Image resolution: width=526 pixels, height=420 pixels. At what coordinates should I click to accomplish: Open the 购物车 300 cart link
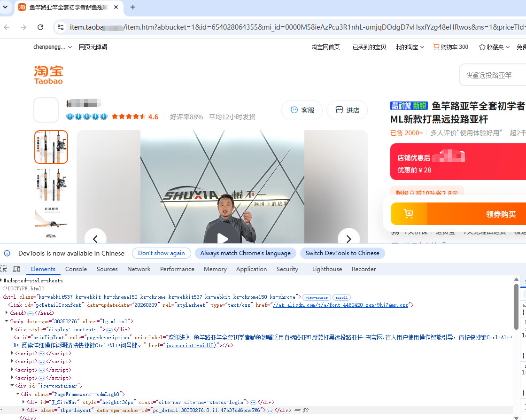pyautogui.click(x=450, y=47)
